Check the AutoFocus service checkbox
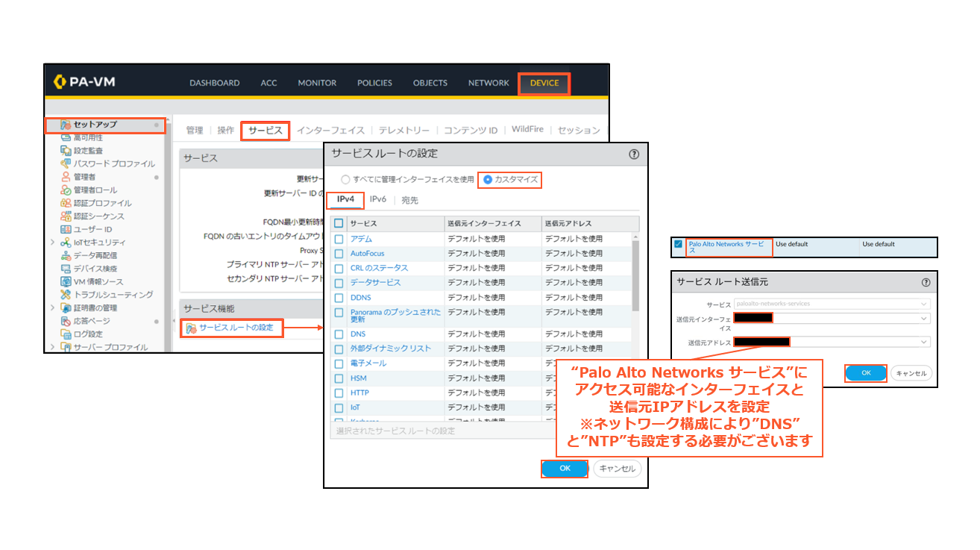The height and width of the screenshot is (550, 980). [339, 254]
